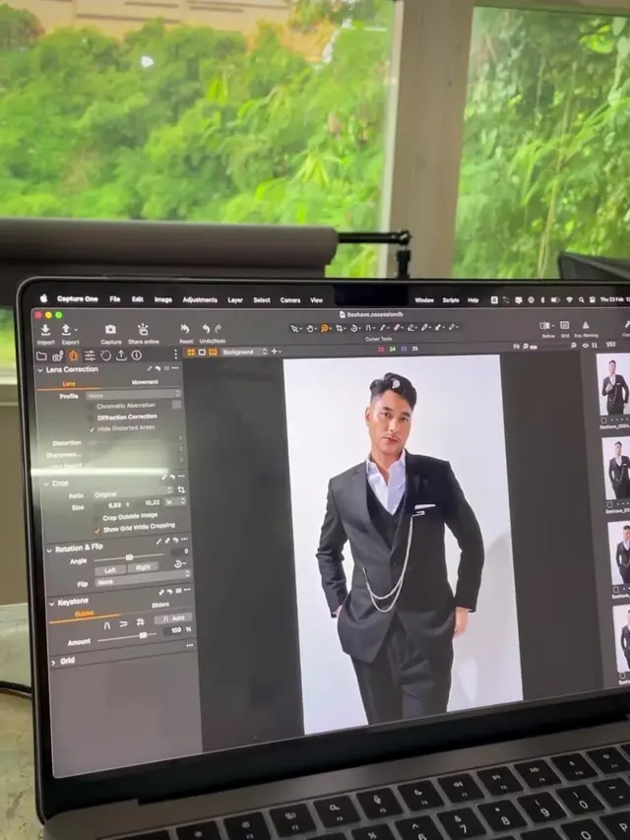This screenshot has width=630, height=840.
Task: Open the Camera menu
Action: tap(290, 300)
